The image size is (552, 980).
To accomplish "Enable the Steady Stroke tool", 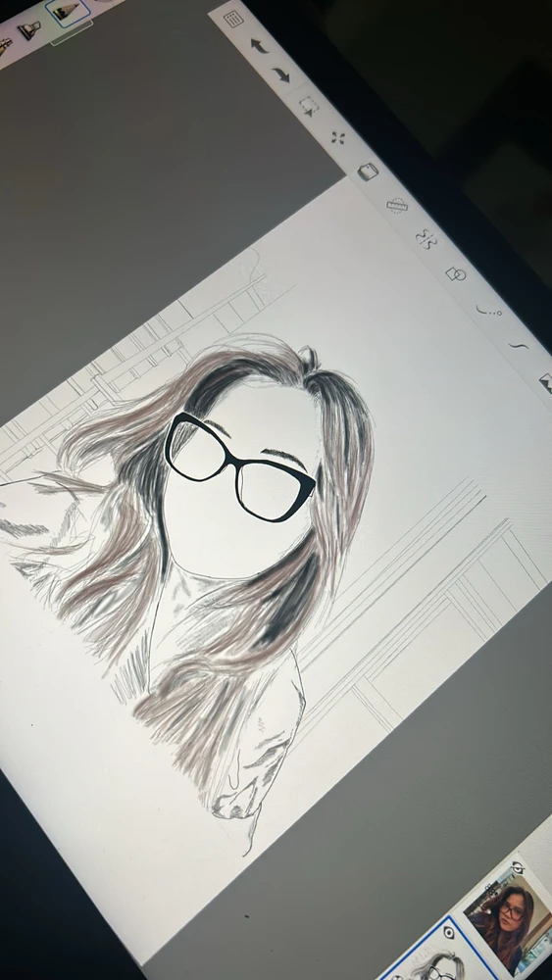I will pyautogui.click(x=519, y=345).
